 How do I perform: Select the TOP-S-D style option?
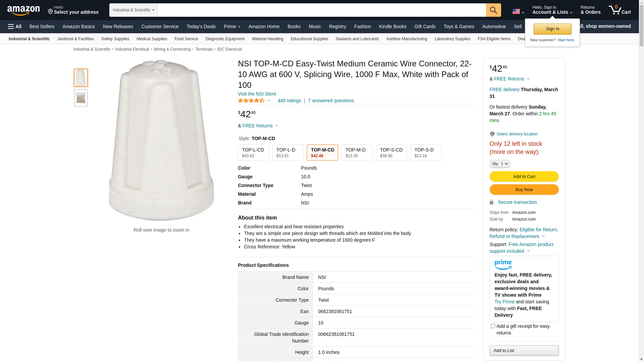[426, 153]
